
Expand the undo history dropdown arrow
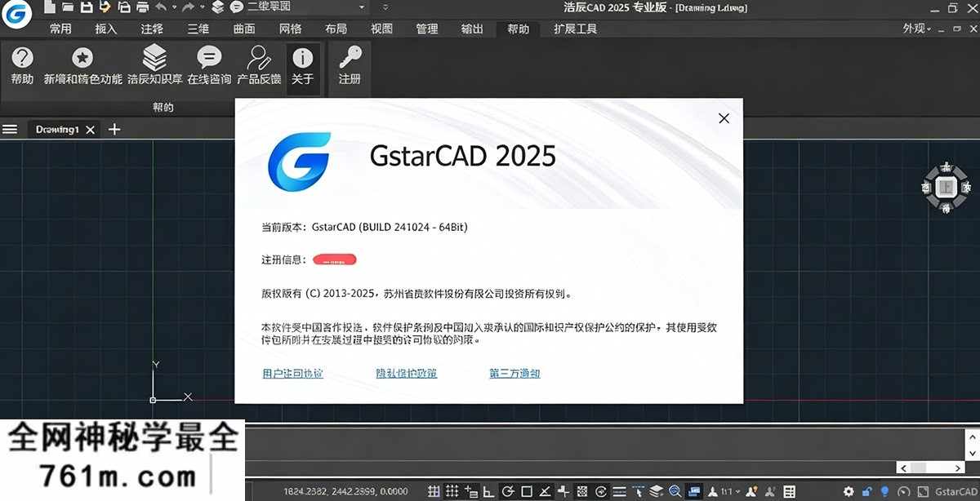(x=175, y=7)
